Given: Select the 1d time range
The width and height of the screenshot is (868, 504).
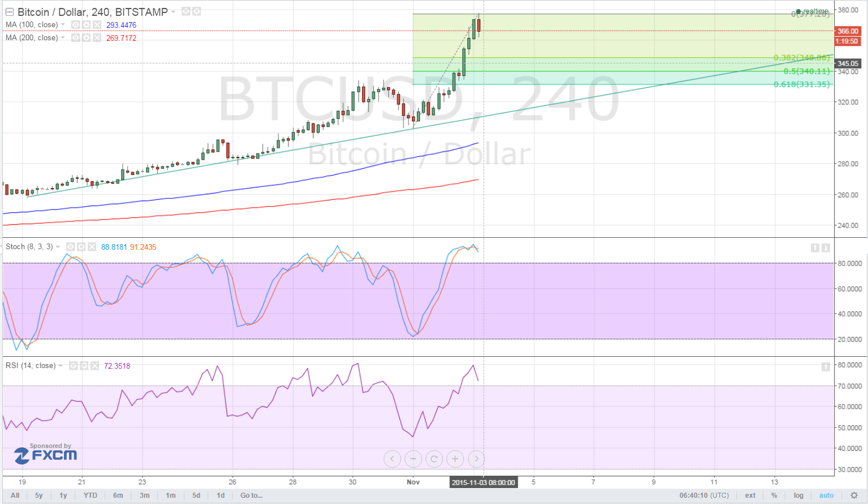Looking at the screenshot, I should [x=221, y=496].
